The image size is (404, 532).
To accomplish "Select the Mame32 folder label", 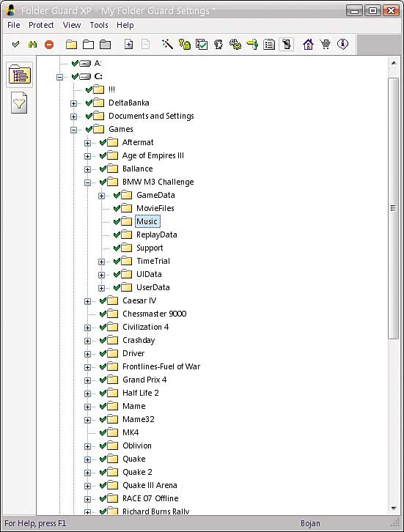I will tap(138, 419).
